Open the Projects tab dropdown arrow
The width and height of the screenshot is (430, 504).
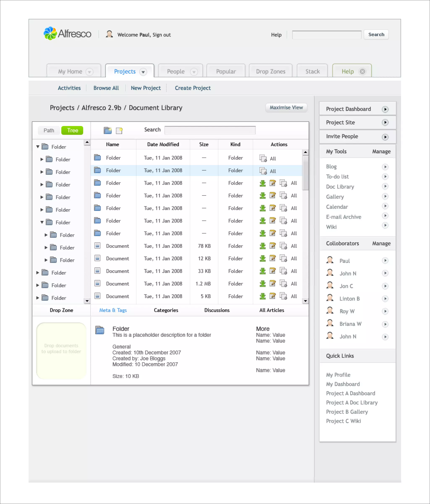pyautogui.click(x=143, y=72)
